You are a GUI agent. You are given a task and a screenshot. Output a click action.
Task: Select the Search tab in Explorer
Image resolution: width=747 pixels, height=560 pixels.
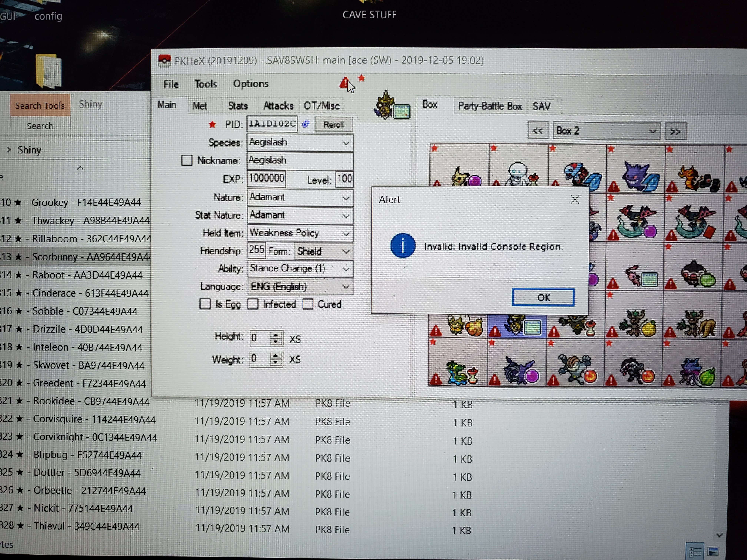point(40,126)
